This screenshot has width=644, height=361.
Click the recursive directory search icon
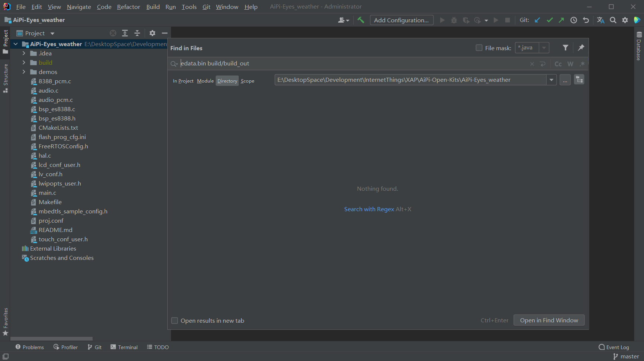click(x=579, y=80)
